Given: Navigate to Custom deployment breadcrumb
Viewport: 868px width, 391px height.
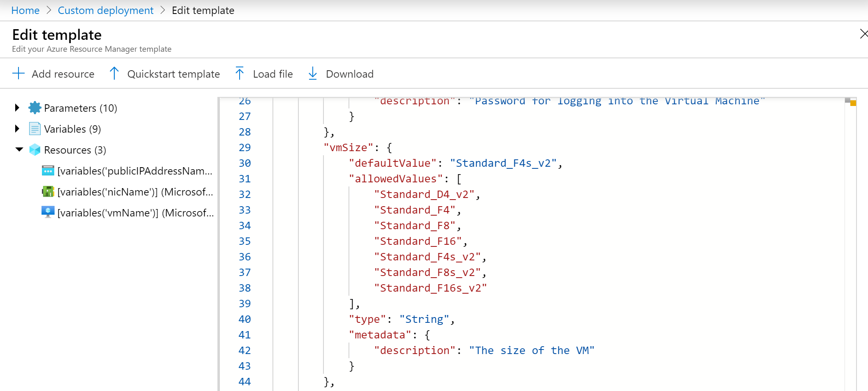Looking at the screenshot, I should pos(106,10).
